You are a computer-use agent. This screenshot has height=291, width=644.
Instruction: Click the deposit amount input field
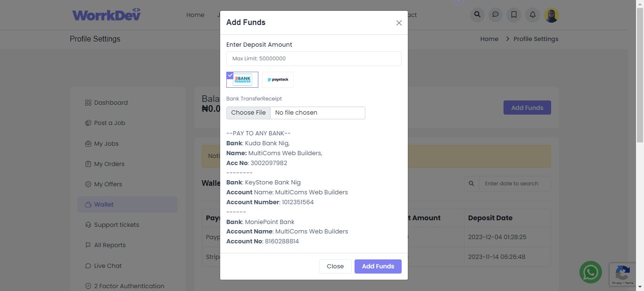(314, 58)
